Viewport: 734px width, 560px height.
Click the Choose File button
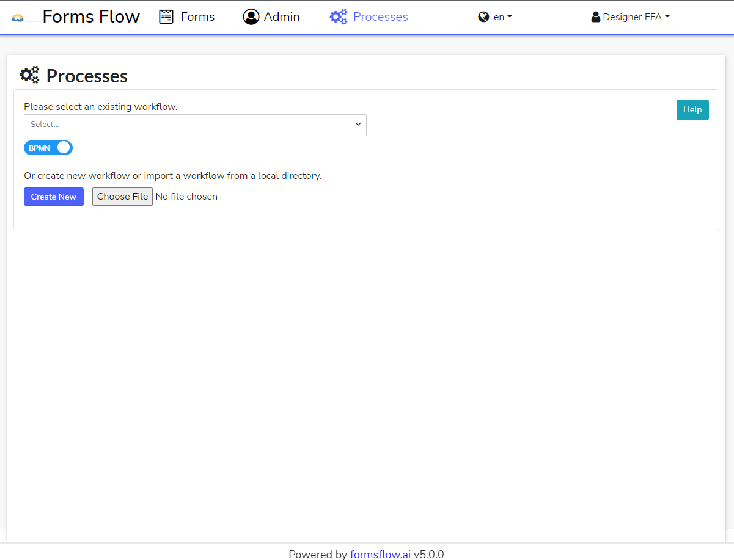coord(122,197)
